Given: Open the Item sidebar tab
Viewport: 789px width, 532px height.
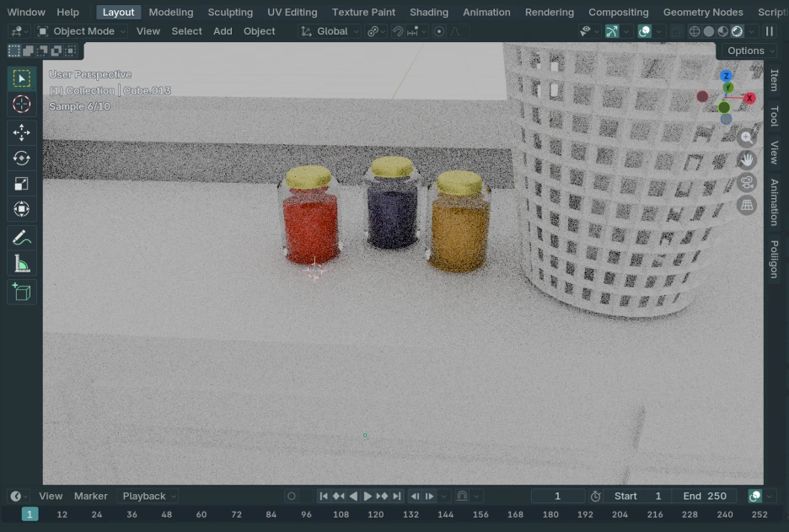Looking at the screenshot, I should [775, 80].
